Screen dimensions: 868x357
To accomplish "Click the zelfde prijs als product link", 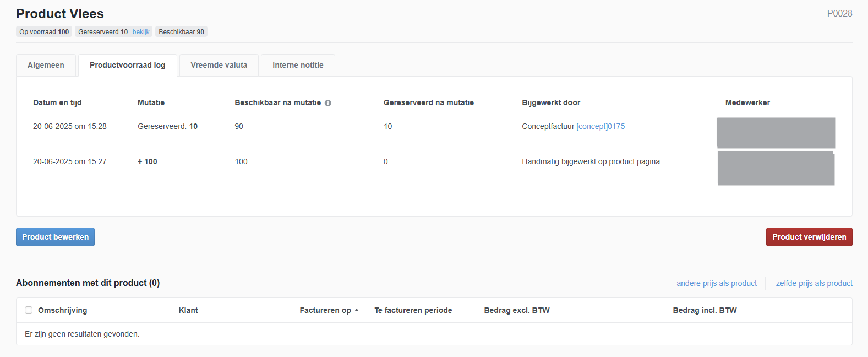I will tap(814, 283).
